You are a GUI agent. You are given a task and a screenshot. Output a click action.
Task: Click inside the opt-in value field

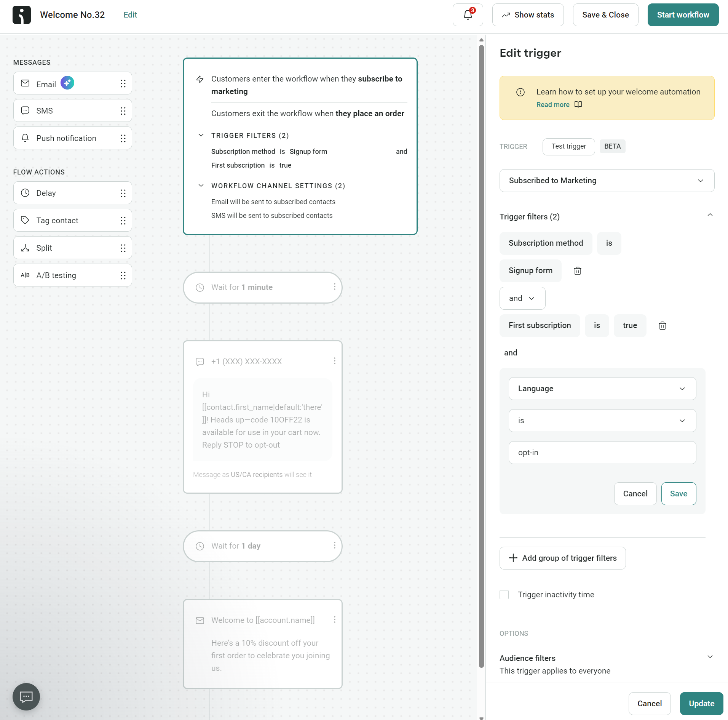pyautogui.click(x=602, y=453)
